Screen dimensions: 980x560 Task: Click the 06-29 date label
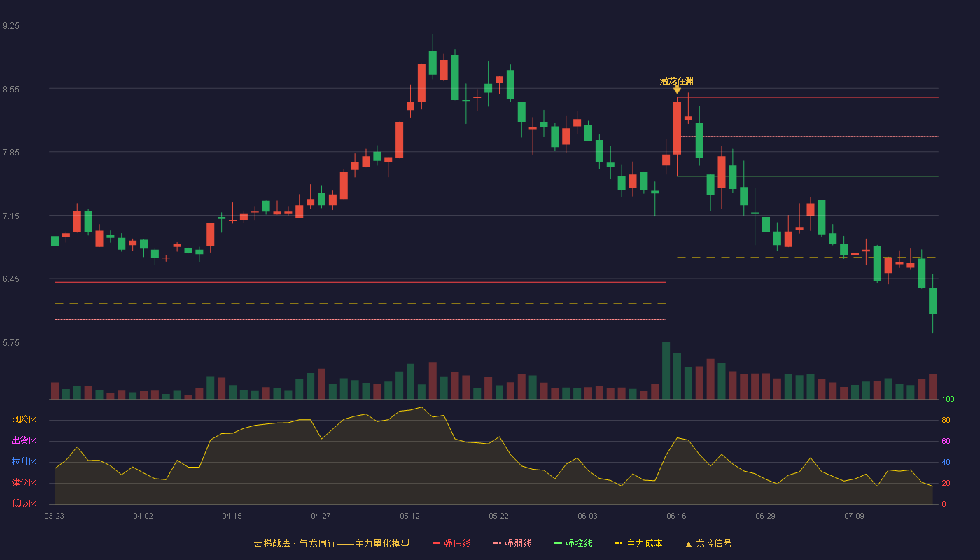tap(766, 516)
